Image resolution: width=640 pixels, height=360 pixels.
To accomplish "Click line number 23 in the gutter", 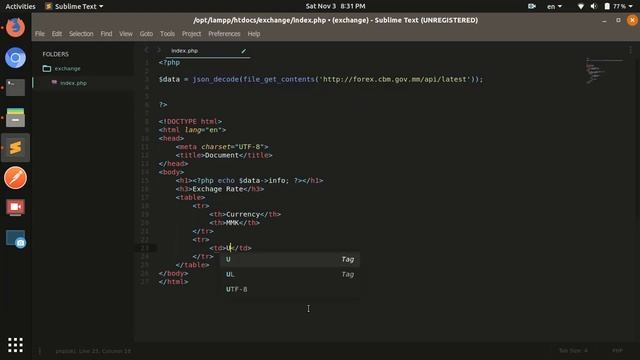I will [x=145, y=248].
